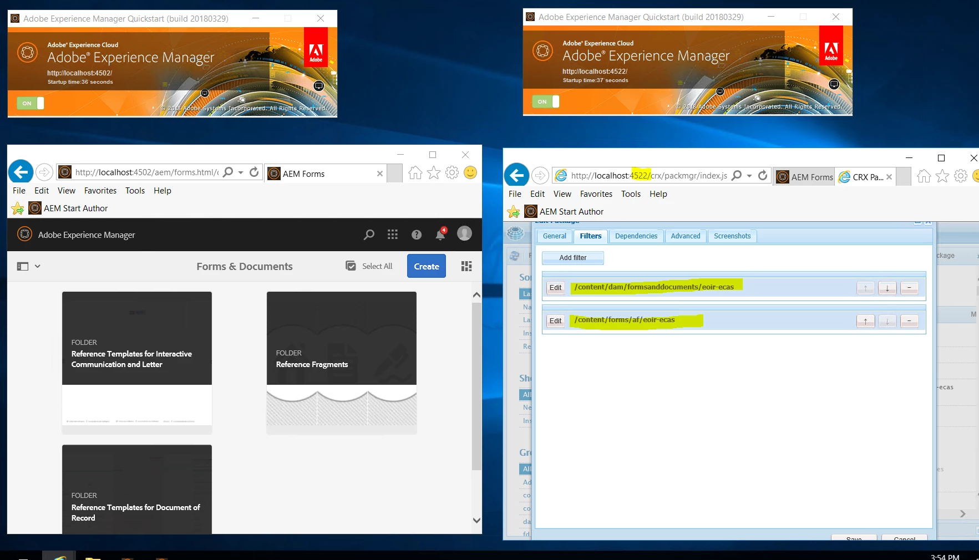The width and height of the screenshot is (979, 560).
Task: Click forward arrow in left browser
Action: point(44,172)
